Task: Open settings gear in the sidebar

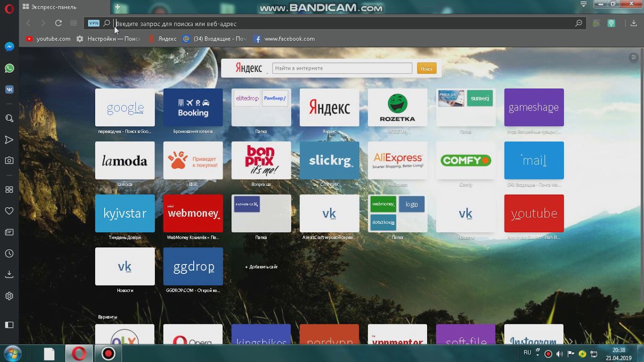Action: click(9, 296)
